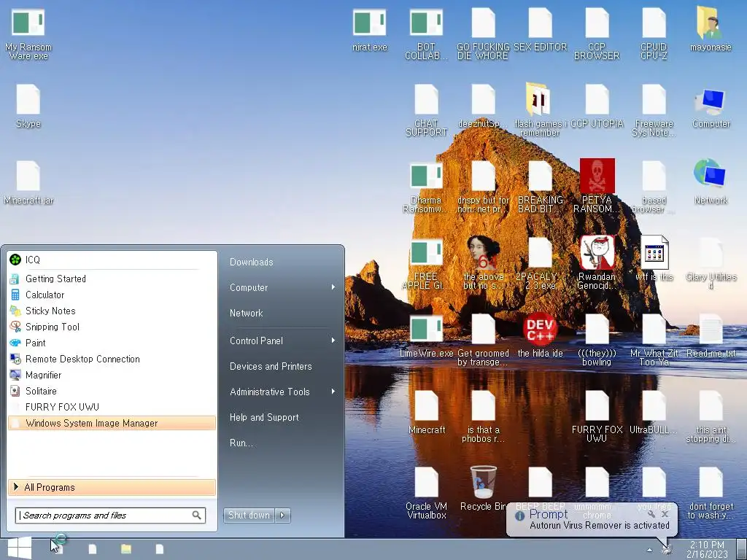The image size is (747, 560).
Task: Click the Autorun Virus Remover tray icon
Action: coord(667,550)
